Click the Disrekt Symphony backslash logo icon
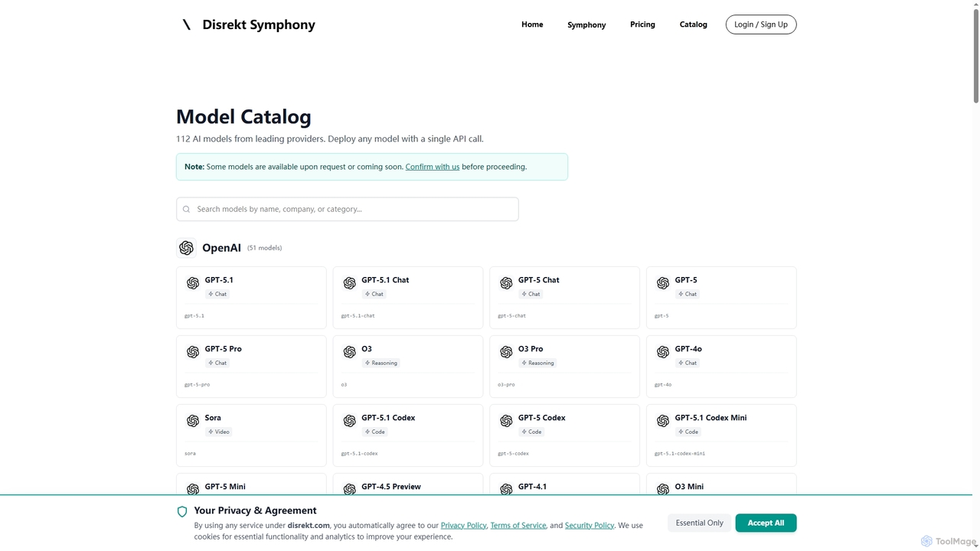This screenshot has height=551, width=980. [186, 24]
